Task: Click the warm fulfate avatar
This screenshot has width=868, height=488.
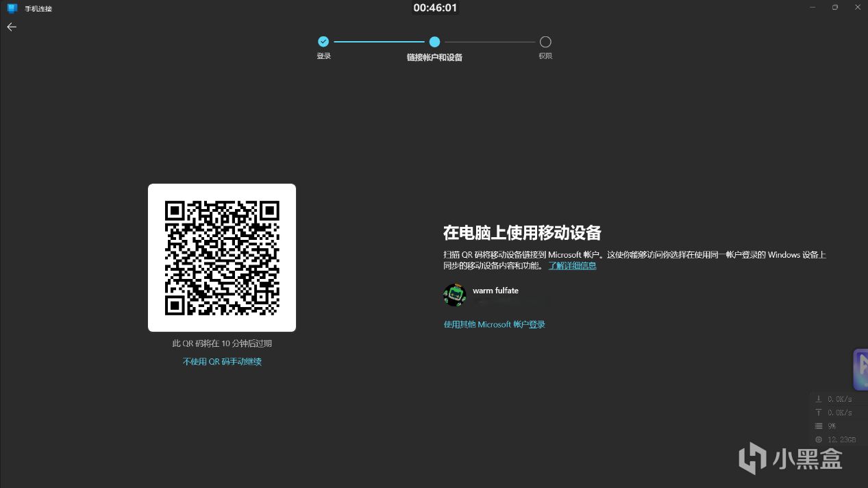Action: coord(455,295)
